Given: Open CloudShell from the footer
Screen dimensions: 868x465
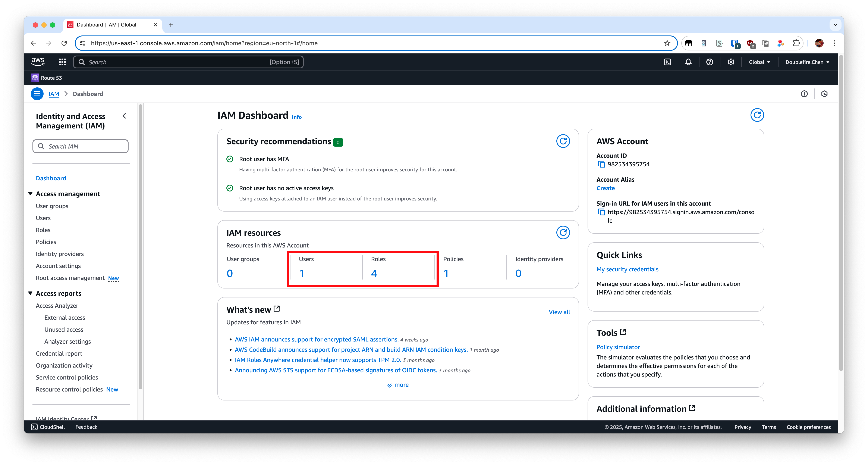Looking at the screenshot, I should click(48, 427).
